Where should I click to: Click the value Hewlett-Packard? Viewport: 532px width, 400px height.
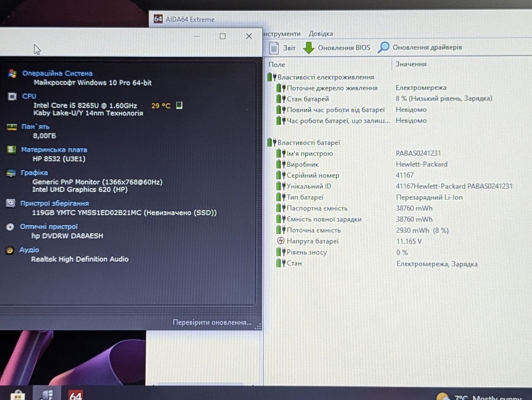421,164
